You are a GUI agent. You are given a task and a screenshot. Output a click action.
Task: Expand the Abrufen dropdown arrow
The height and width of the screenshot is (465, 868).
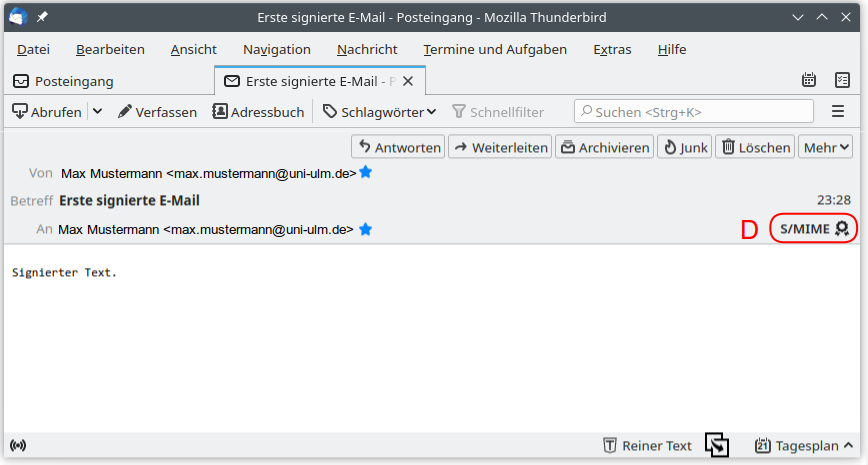click(x=97, y=112)
